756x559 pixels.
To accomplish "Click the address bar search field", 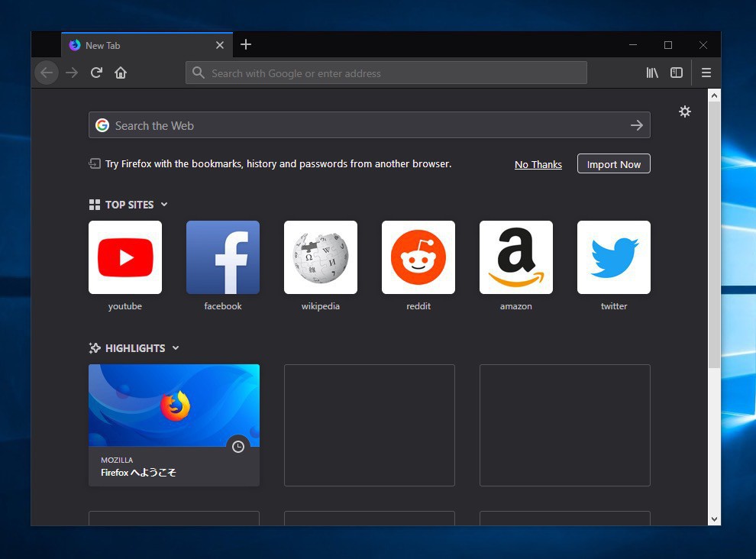I will (x=386, y=73).
